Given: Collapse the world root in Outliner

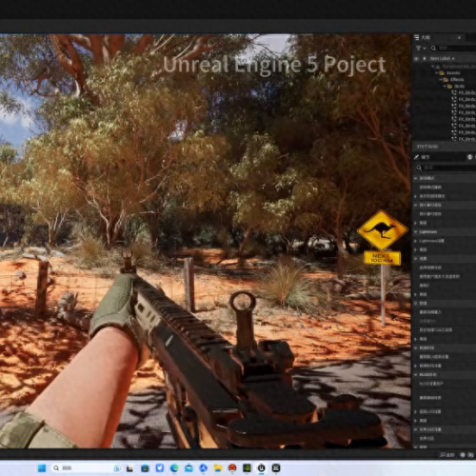Looking at the screenshot, I should point(433,67).
